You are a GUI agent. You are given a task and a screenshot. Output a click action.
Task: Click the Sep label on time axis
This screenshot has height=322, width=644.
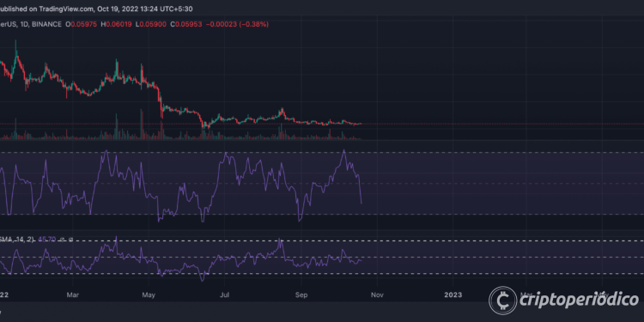coord(301,295)
